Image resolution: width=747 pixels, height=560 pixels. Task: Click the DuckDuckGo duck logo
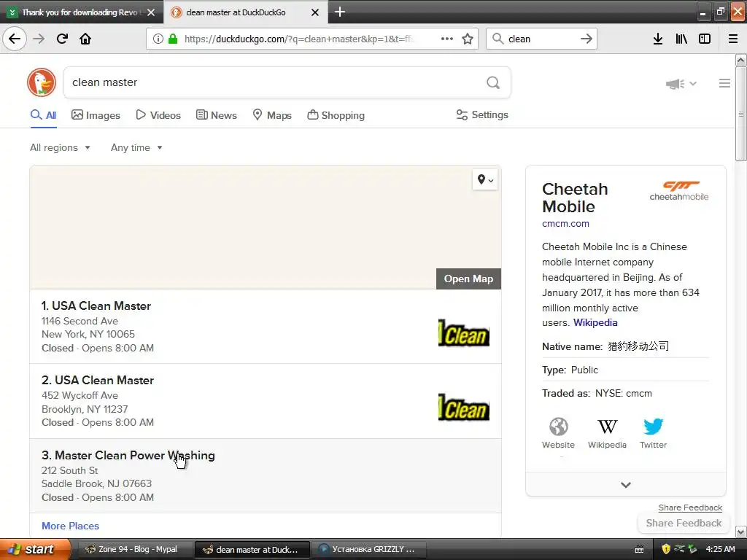click(x=42, y=82)
